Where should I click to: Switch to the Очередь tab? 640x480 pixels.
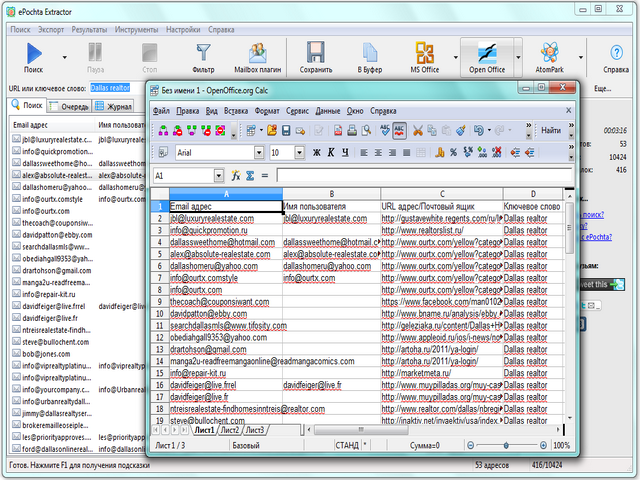[x=69, y=107]
